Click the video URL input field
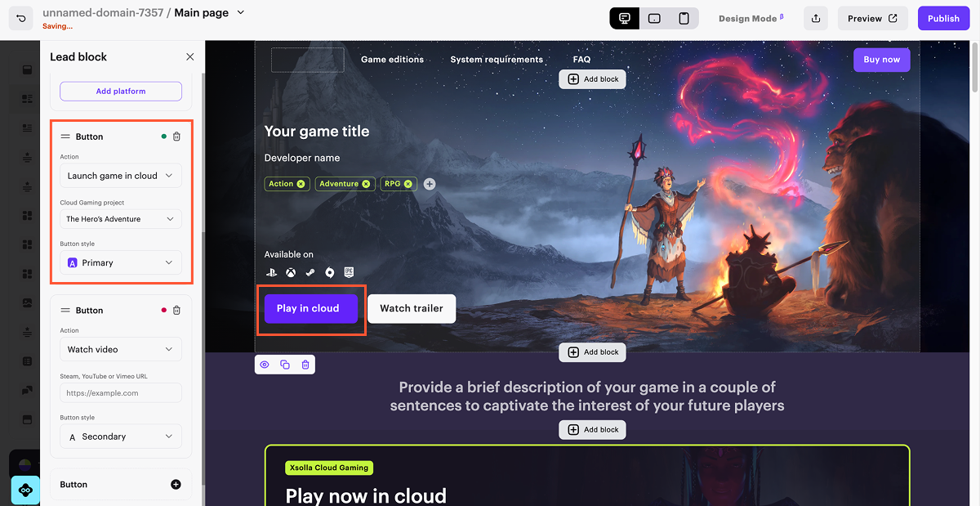980x506 pixels. pos(121,393)
